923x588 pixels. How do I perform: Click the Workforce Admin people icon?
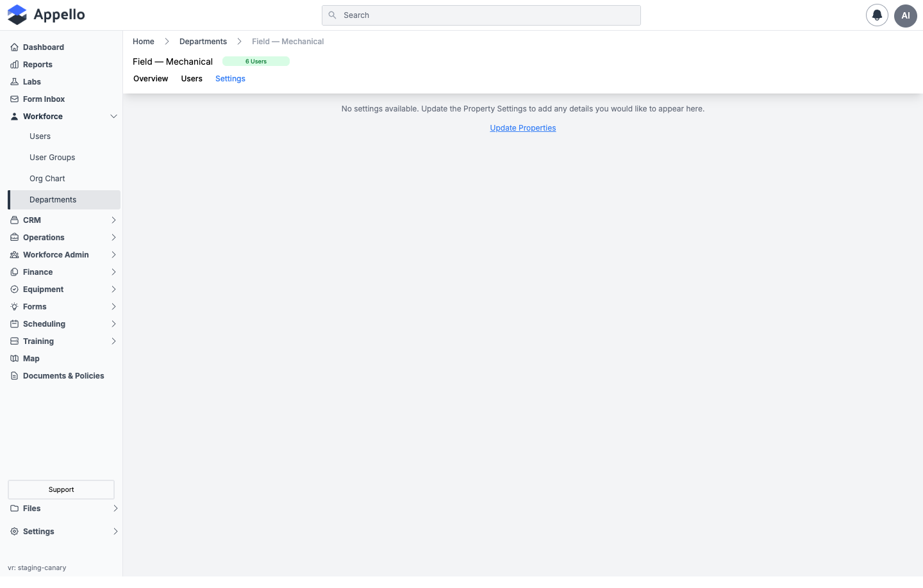tap(14, 255)
